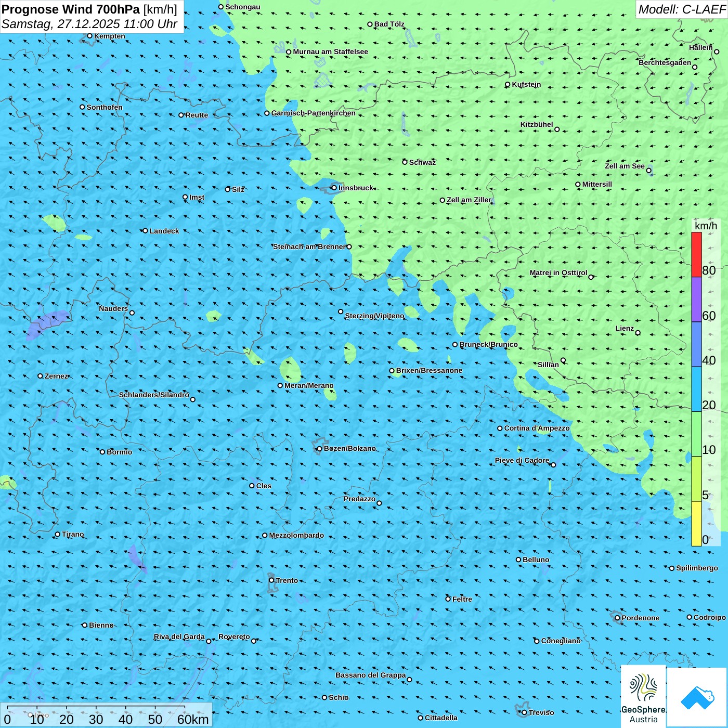The image size is (728, 728).
Task: Click the blue cloud logo icon
Action: 697,697
